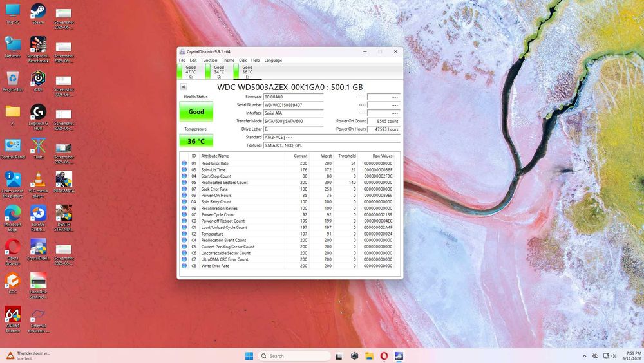Click the Drive Letter field E:
This screenshot has width=644, height=363.
293,129
